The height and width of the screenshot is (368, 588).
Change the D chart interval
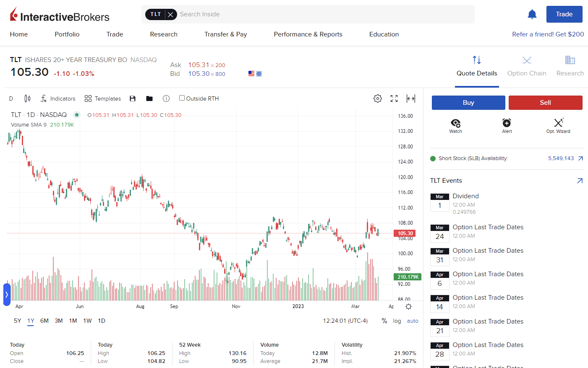11,98
